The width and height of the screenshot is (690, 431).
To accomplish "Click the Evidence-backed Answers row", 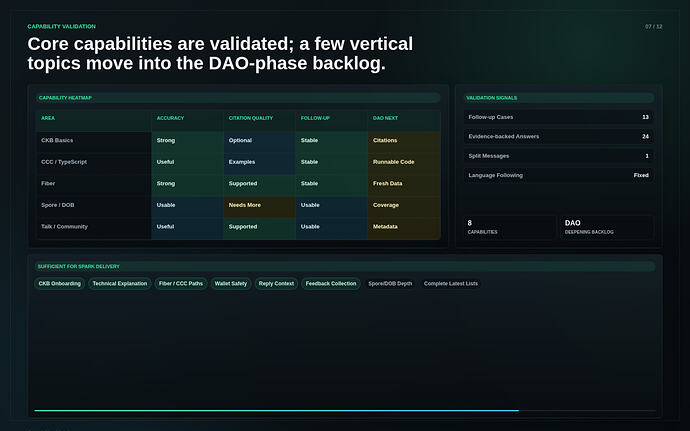I will point(558,136).
